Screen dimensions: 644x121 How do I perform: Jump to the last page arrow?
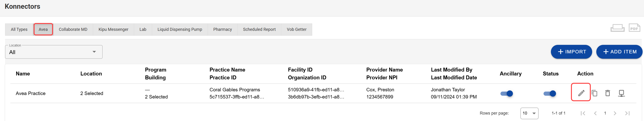coord(627,113)
